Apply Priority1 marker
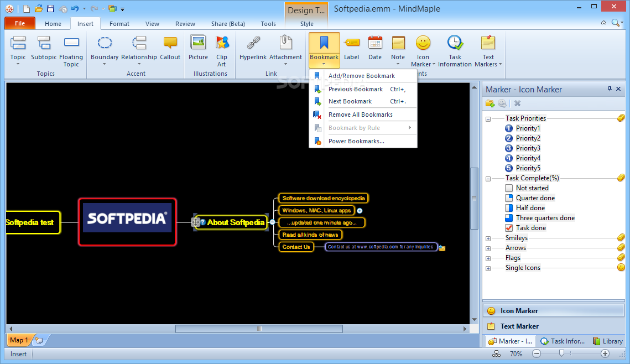This screenshot has width=630, height=364. click(523, 128)
